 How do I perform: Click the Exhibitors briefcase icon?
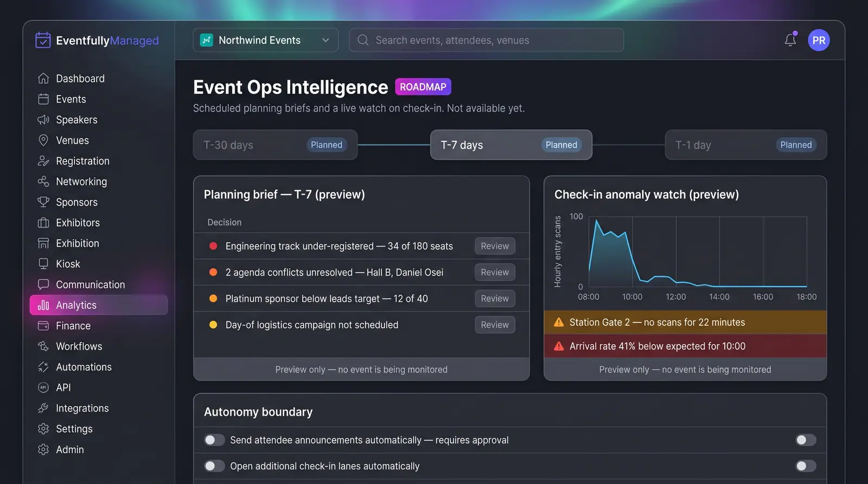[43, 223]
